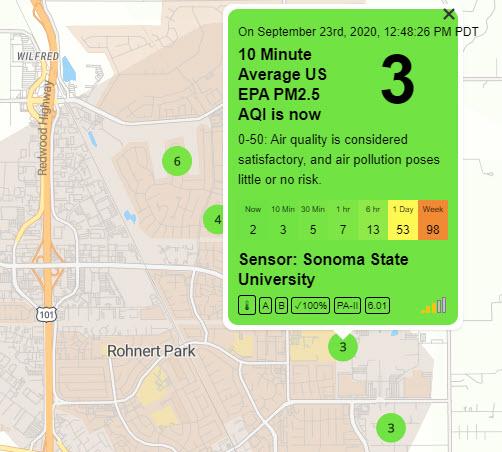
Task: Click the PA-II sensor type badge
Action: click(347, 305)
